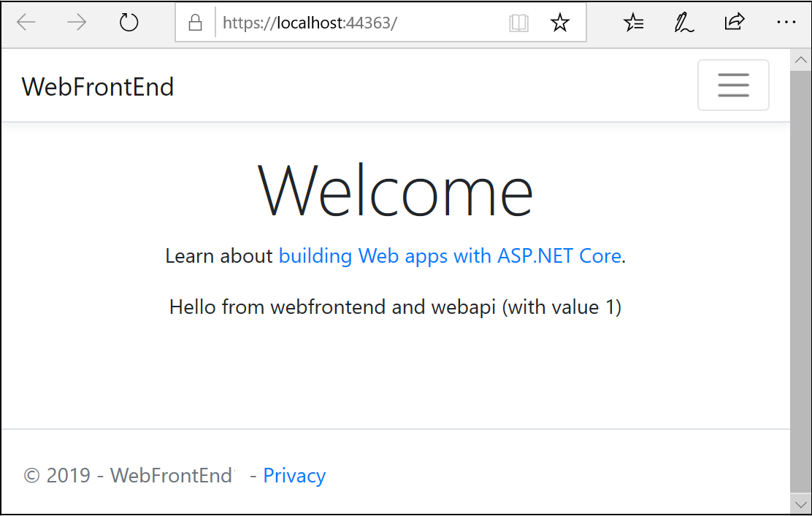Click the scrollbar up arrow

tap(801, 58)
